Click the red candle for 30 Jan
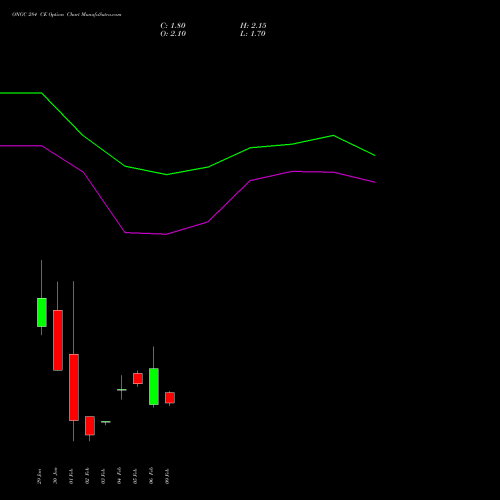500x500 pixels. 58,340
